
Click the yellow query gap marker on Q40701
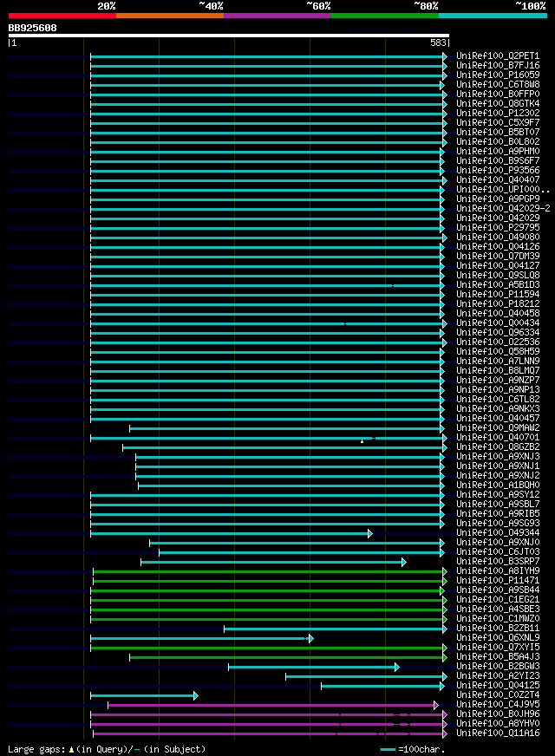pyautogui.click(x=362, y=441)
